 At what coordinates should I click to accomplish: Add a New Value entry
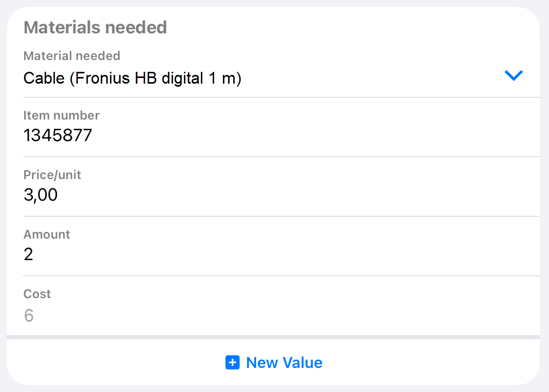coord(273,362)
